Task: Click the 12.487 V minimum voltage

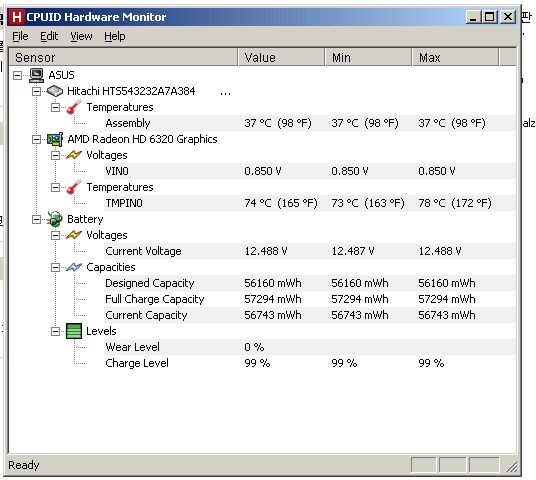Action: pos(353,251)
